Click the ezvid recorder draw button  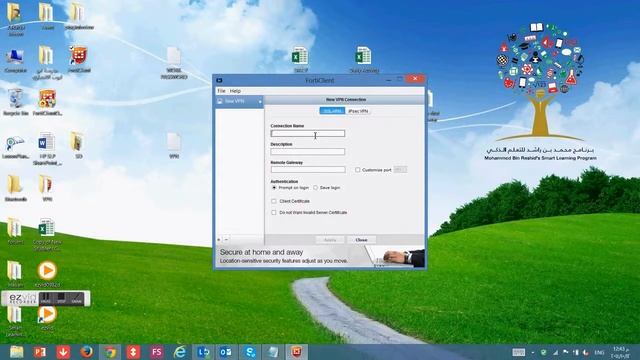pyautogui.click(x=76, y=298)
